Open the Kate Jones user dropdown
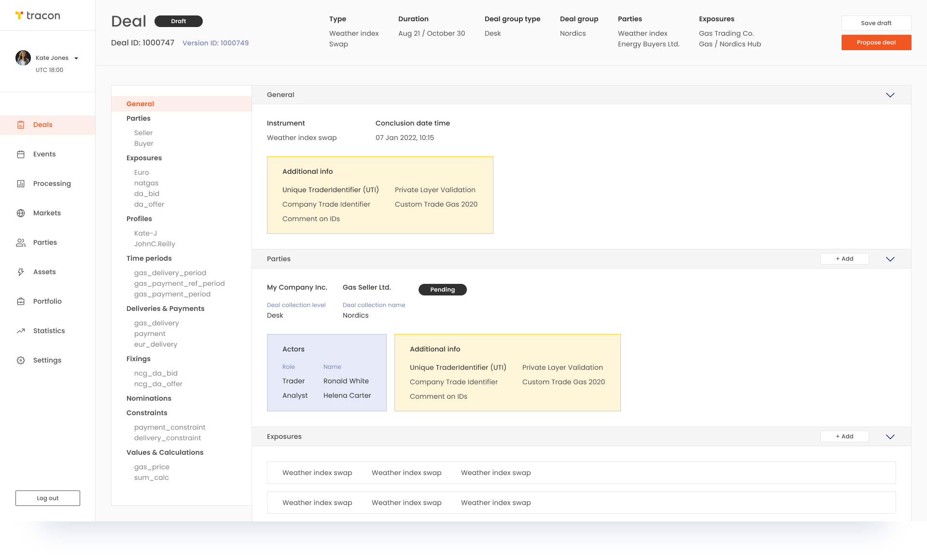This screenshot has width=927, height=560. [76, 58]
